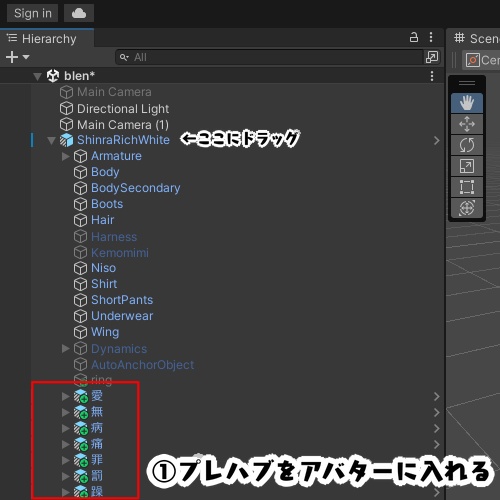
Task: Click the 罰 added-prefab icon
Action: pyautogui.click(x=81, y=476)
